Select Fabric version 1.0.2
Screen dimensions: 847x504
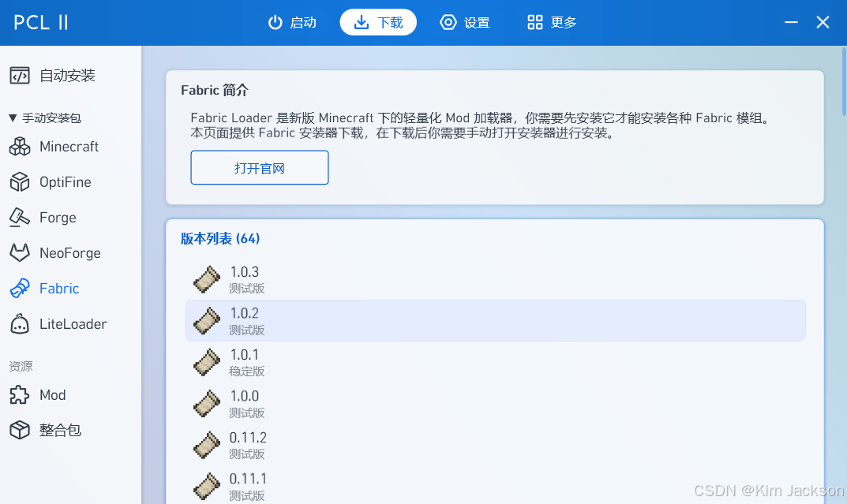pos(496,320)
